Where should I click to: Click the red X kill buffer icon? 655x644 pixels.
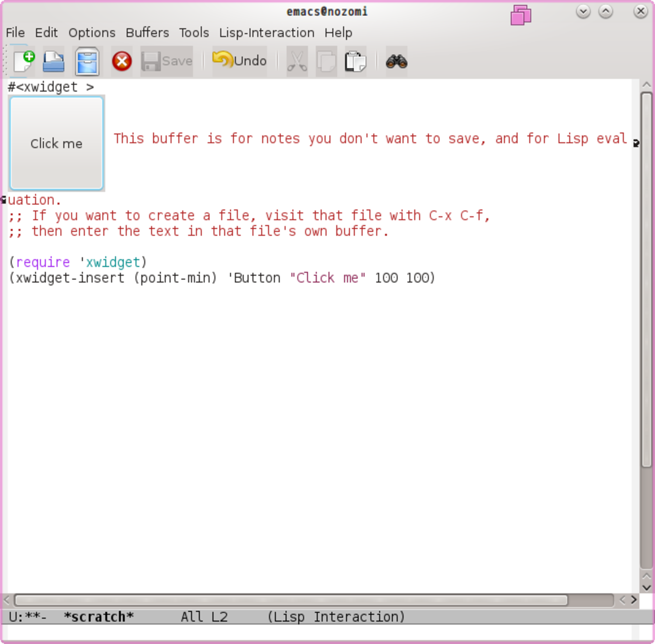[121, 61]
